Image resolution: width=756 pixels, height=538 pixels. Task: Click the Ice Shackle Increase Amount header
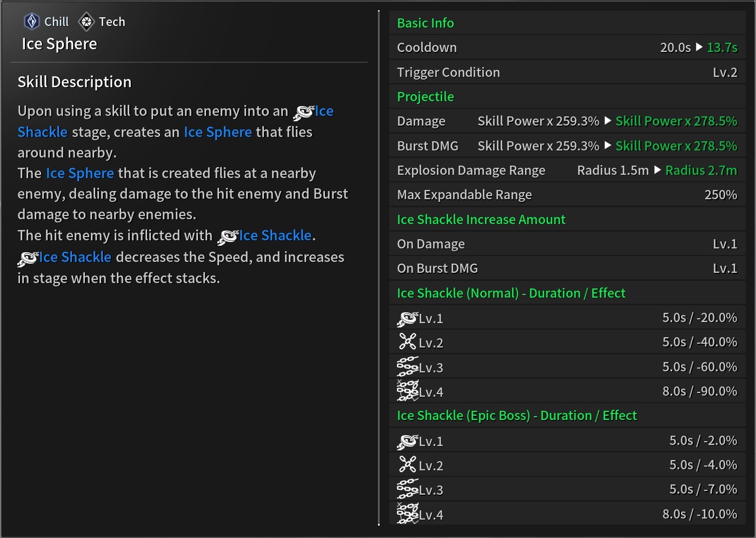pyautogui.click(x=481, y=220)
